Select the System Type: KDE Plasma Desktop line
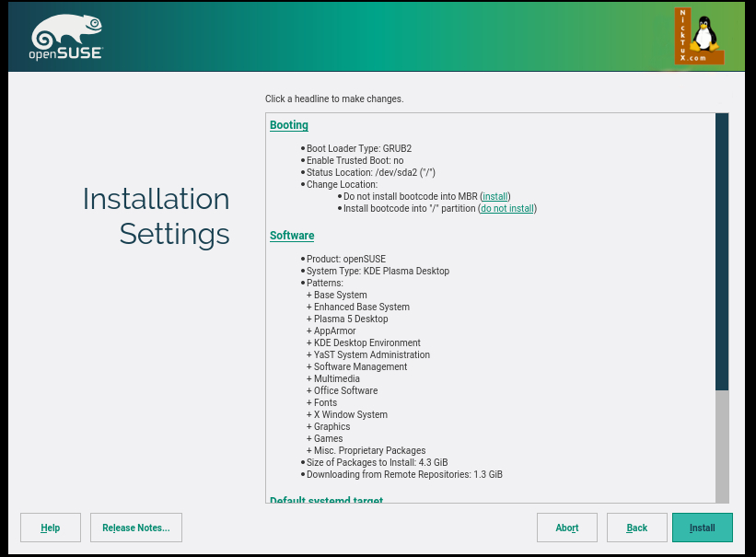 pyautogui.click(x=378, y=272)
